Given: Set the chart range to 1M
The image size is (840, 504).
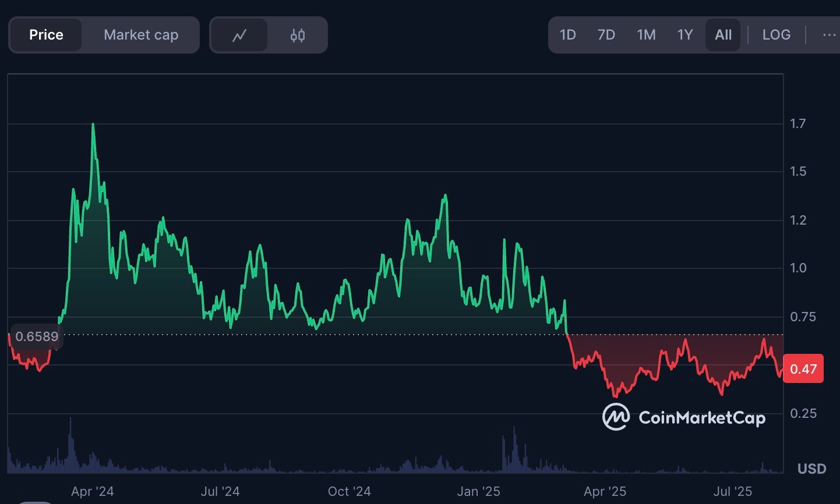Looking at the screenshot, I should coord(647,35).
